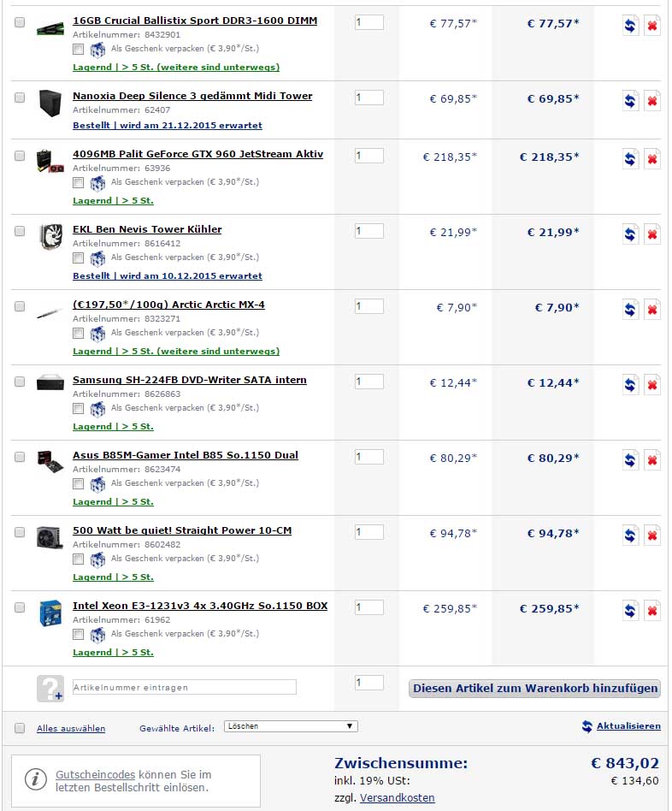Select the Nanoxia Deep Silence row checkbox
This screenshot has width=672, height=811.
point(20,98)
